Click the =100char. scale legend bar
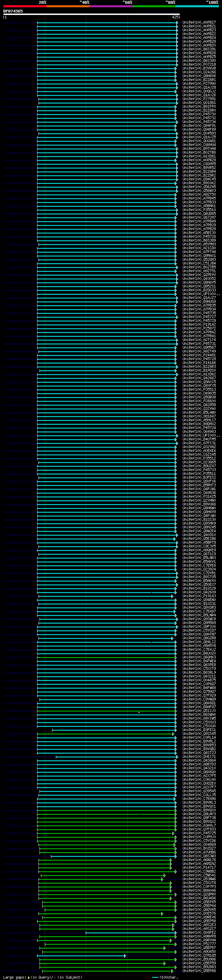This screenshot has width=222, height=980. pos(155,977)
